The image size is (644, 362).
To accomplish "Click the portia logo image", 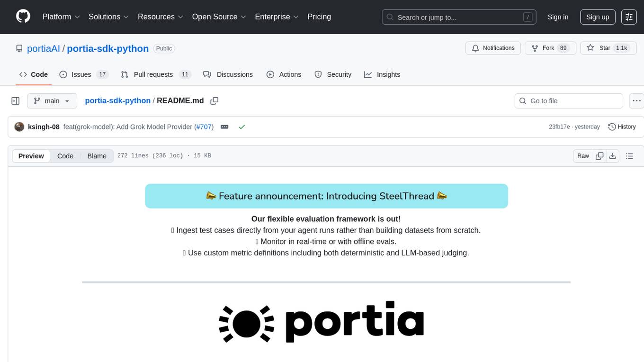I will coord(321,322).
